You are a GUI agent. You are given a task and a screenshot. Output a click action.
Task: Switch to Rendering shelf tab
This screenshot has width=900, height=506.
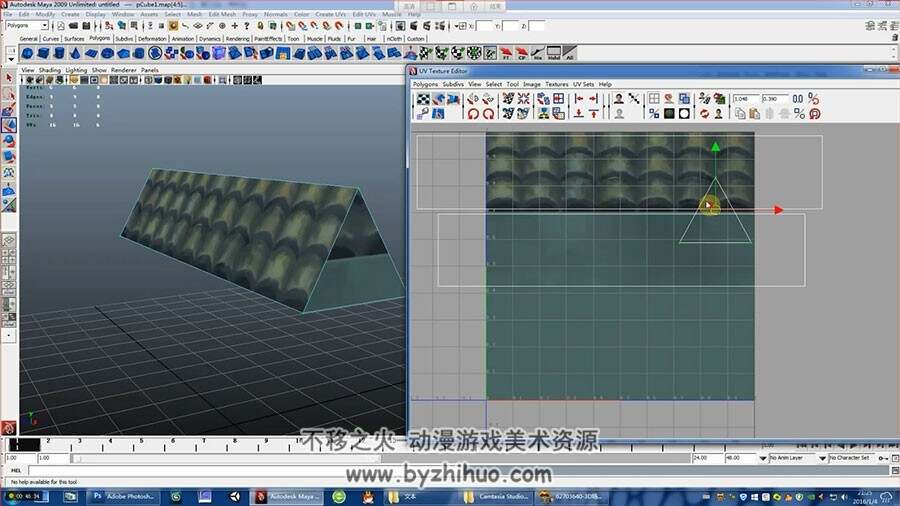click(x=237, y=38)
